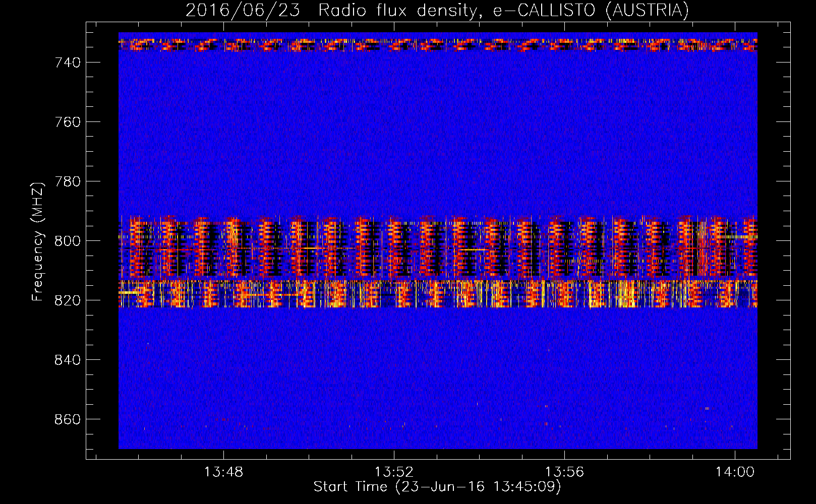Click the 740 frequency tick label
The image size is (816, 504).
[68, 62]
